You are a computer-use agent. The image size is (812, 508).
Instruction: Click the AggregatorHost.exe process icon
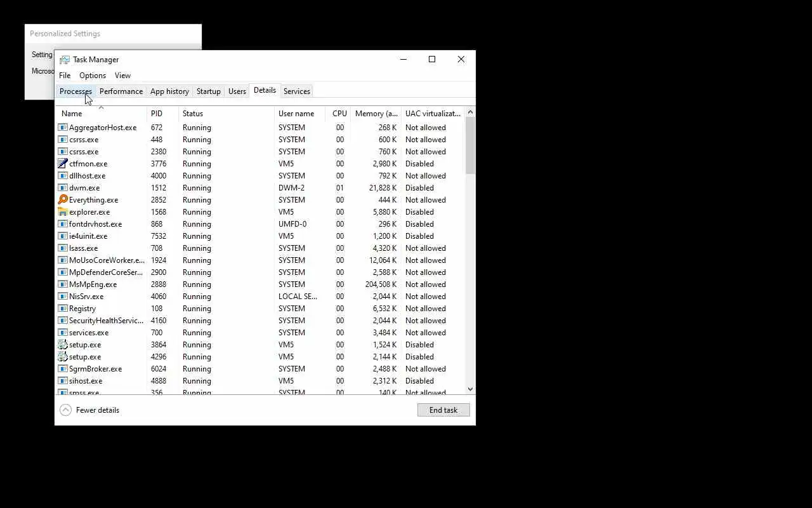[x=63, y=128]
